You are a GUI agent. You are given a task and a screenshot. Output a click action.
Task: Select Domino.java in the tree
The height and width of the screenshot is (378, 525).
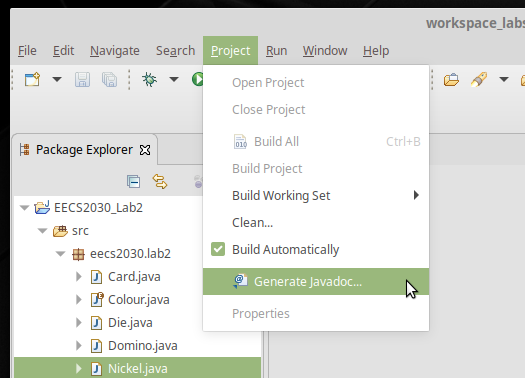click(143, 346)
